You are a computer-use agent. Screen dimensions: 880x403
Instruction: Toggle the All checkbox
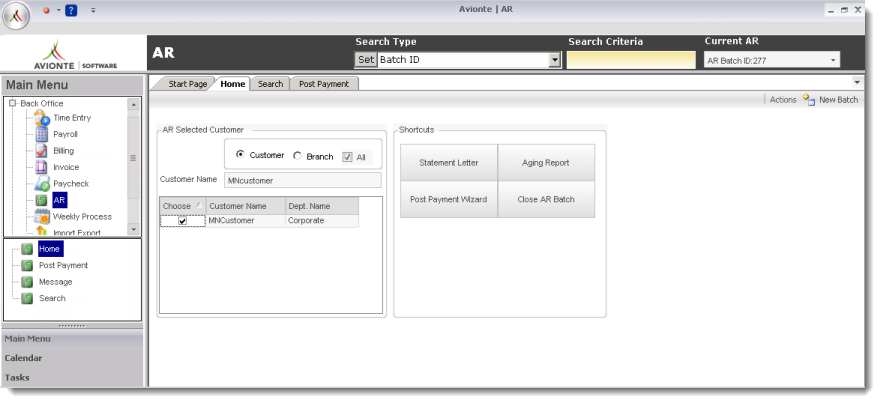coord(347,156)
